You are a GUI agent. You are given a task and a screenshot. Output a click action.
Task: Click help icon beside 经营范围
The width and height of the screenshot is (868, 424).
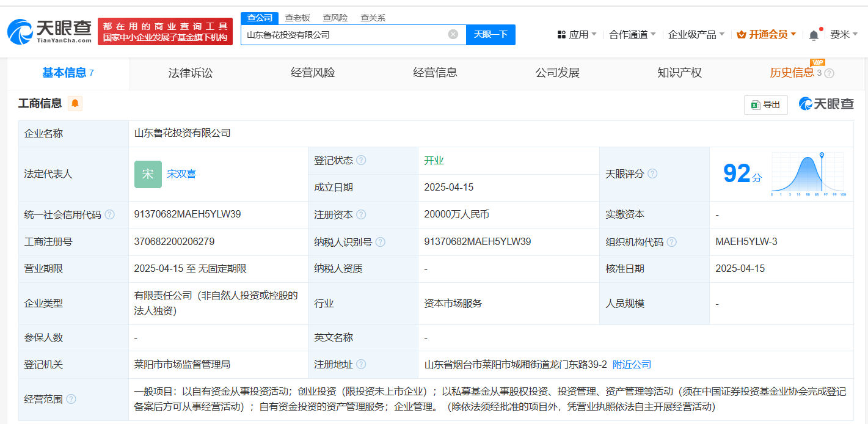click(71, 399)
